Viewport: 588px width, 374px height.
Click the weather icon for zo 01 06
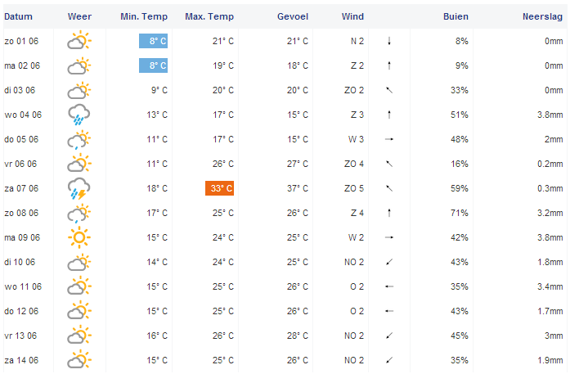click(x=79, y=41)
